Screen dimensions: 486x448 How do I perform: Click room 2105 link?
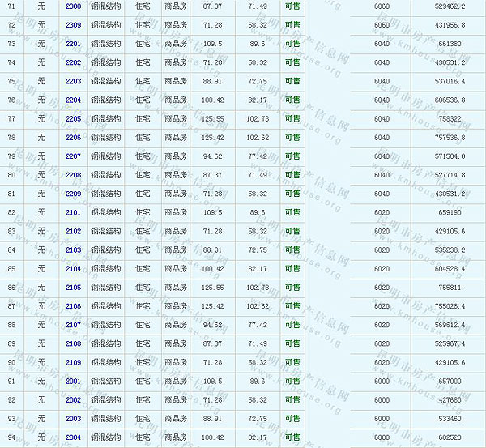coord(73,288)
